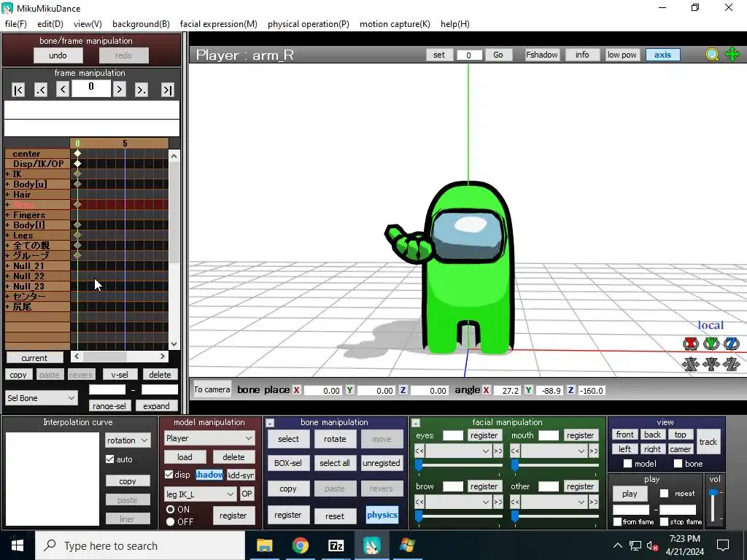747x560 pixels.
Task: Click select all bones button
Action: pos(334,463)
